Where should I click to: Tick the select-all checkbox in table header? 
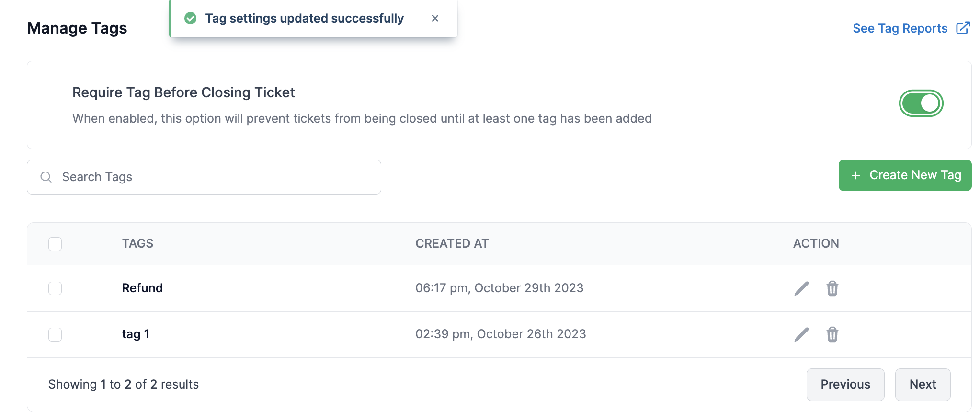pos(55,244)
